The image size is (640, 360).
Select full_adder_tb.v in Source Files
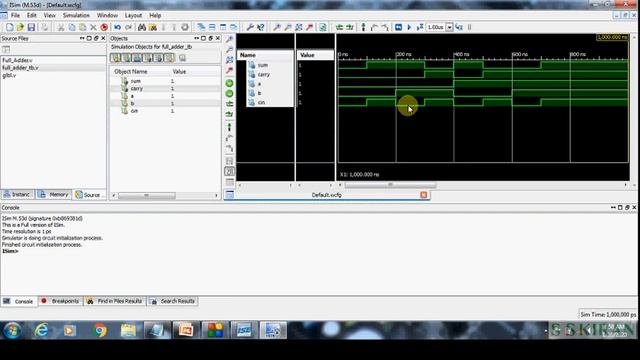[x=20, y=68]
